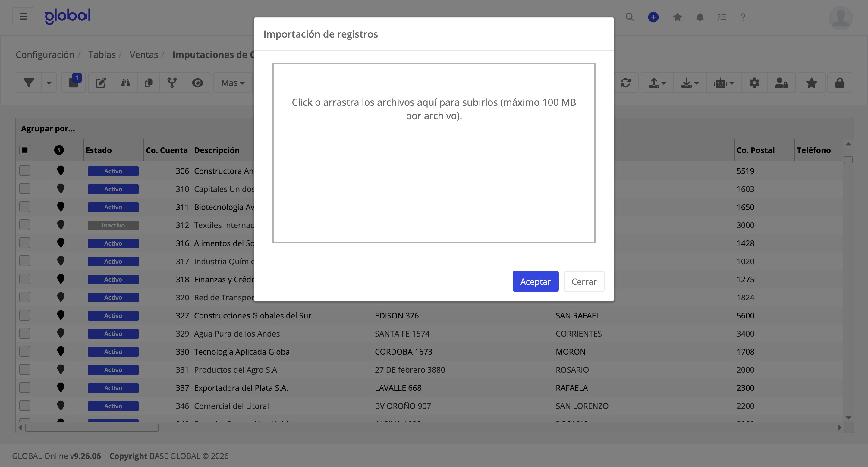Check the row 329 checkbox

click(x=25, y=333)
